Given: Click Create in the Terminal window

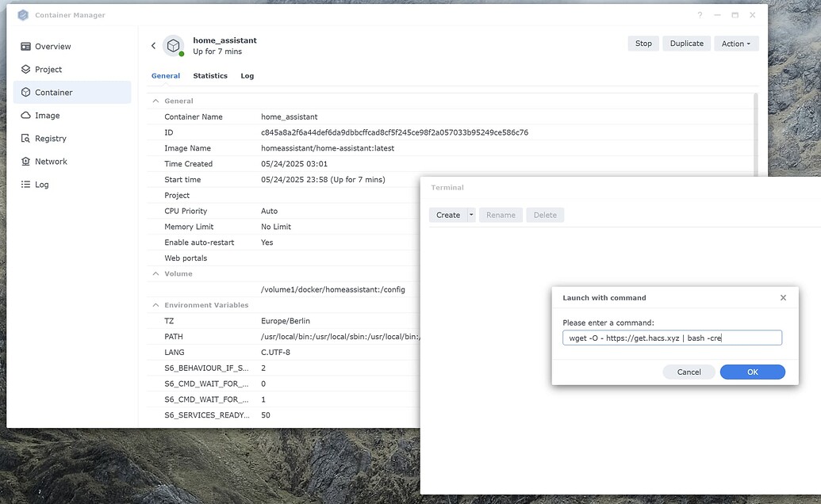Looking at the screenshot, I should [x=448, y=215].
